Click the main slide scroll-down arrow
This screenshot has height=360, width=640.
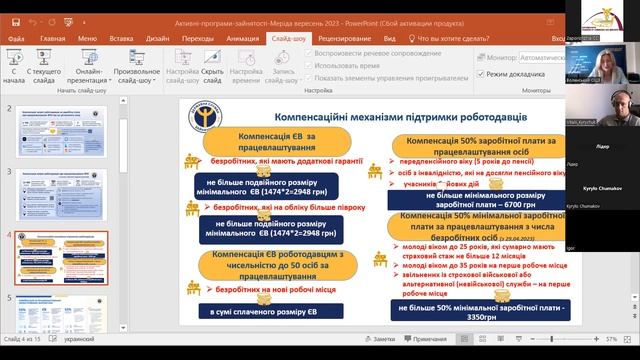pos(635,298)
